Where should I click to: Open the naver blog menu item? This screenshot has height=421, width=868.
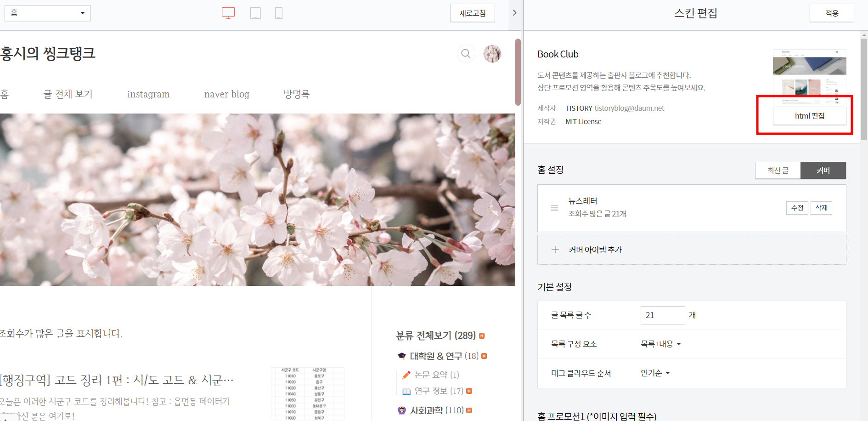point(227,94)
